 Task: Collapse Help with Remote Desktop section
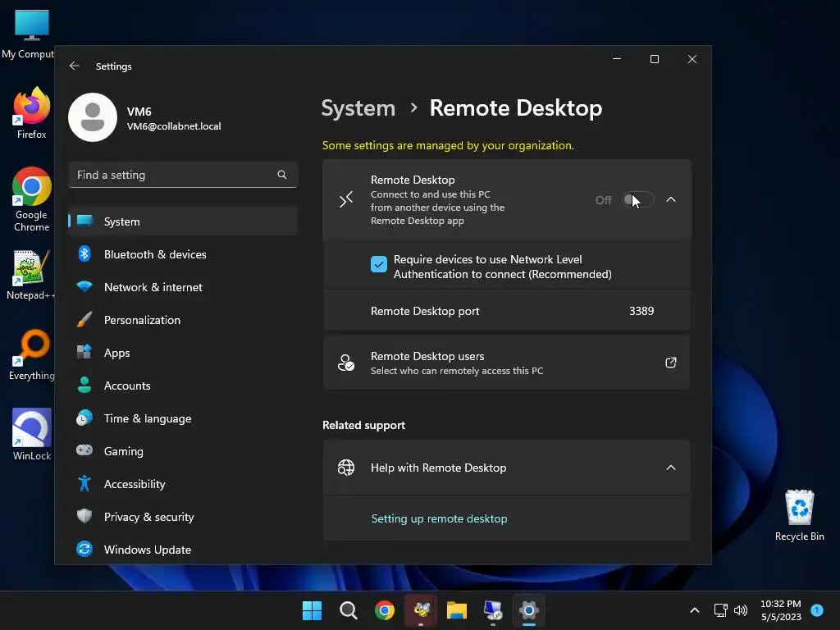coord(671,468)
